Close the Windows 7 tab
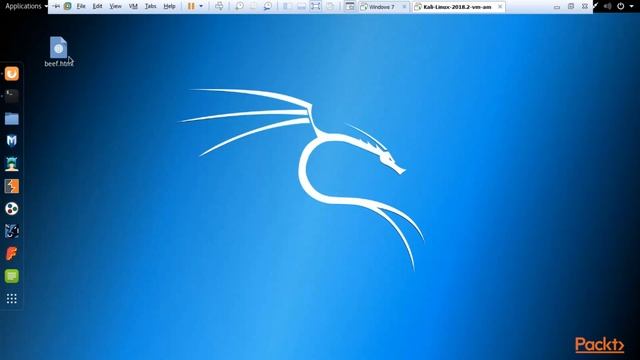Screen dimensions: 640x360 (404, 7)
